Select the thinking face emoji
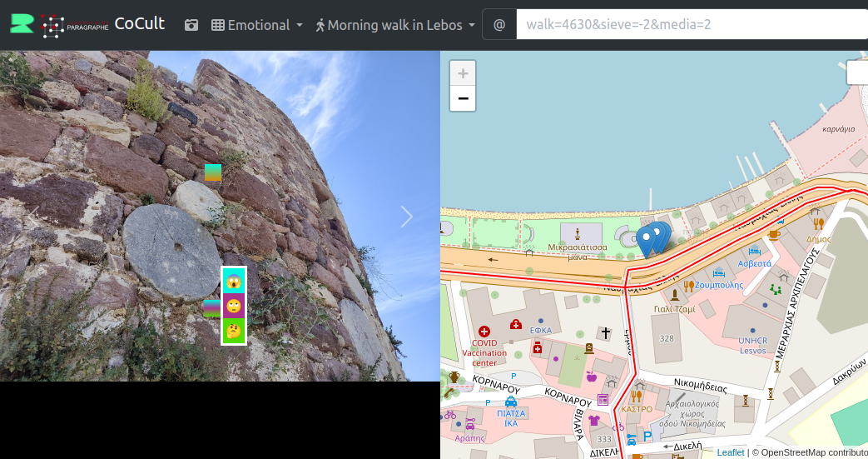Image resolution: width=868 pixels, height=459 pixels. click(x=234, y=331)
